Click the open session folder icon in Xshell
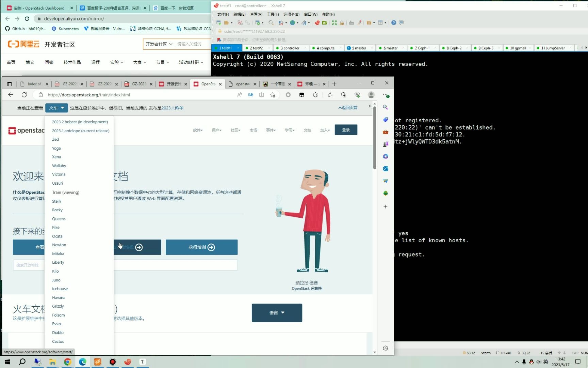Viewport: 588px width, 368px height. [x=226, y=23]
